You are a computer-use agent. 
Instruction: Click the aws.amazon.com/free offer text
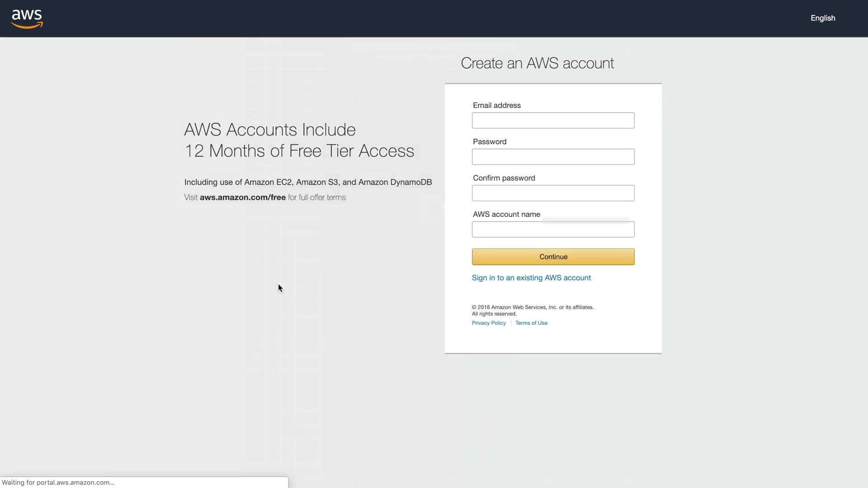point(243,197)
